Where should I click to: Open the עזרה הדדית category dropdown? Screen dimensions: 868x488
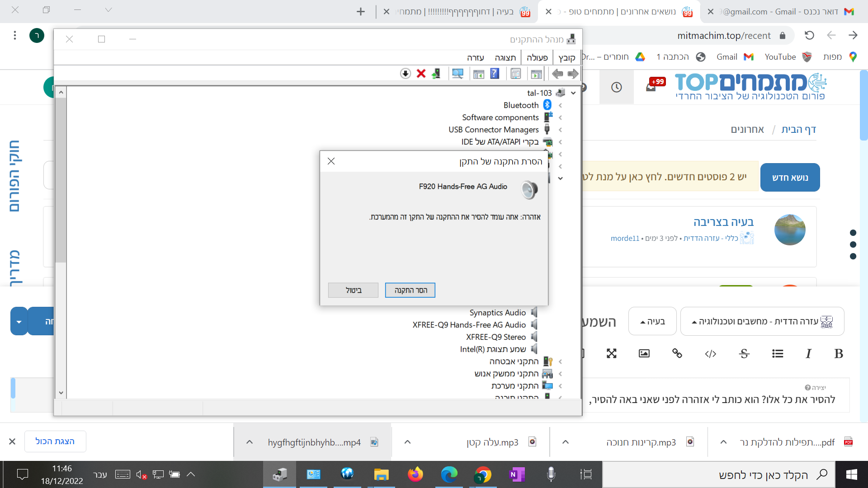tap(762, 321)
